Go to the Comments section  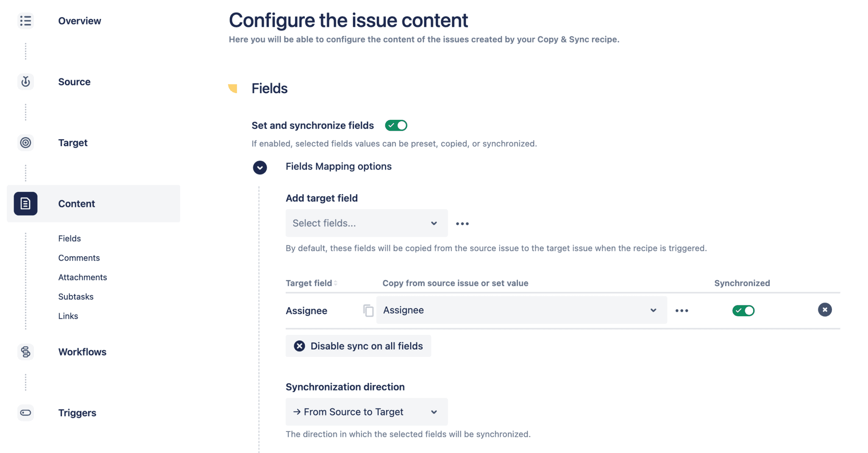79,257
